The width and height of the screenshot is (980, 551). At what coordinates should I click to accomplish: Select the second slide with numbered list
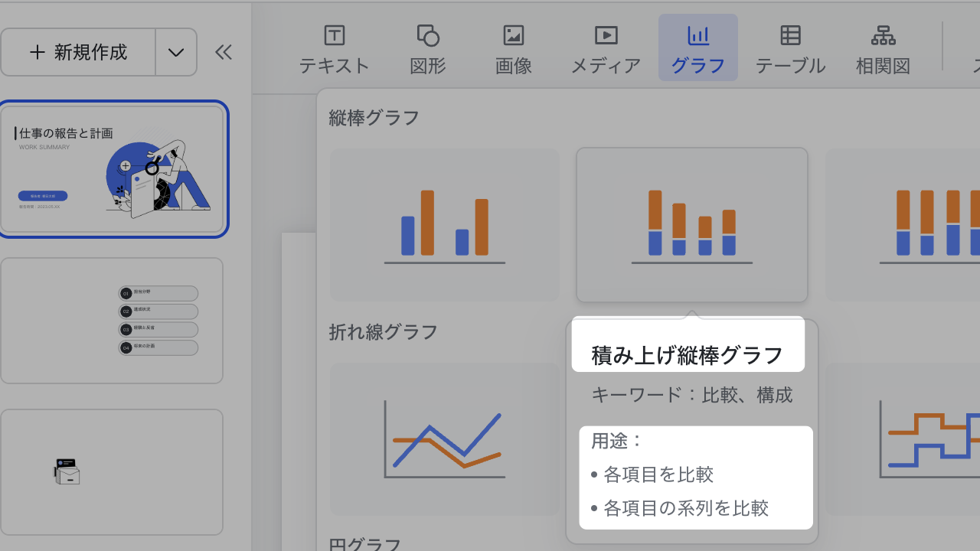113,321
